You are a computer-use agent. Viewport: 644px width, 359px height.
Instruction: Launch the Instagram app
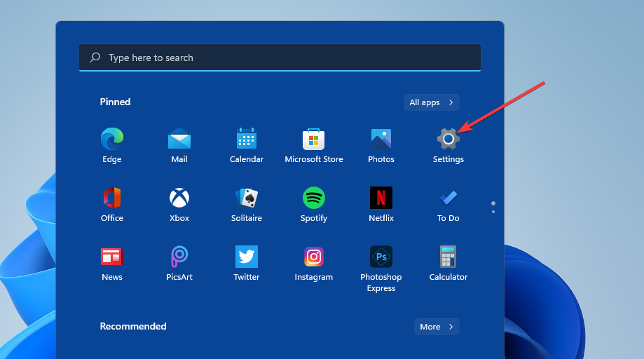314,264
